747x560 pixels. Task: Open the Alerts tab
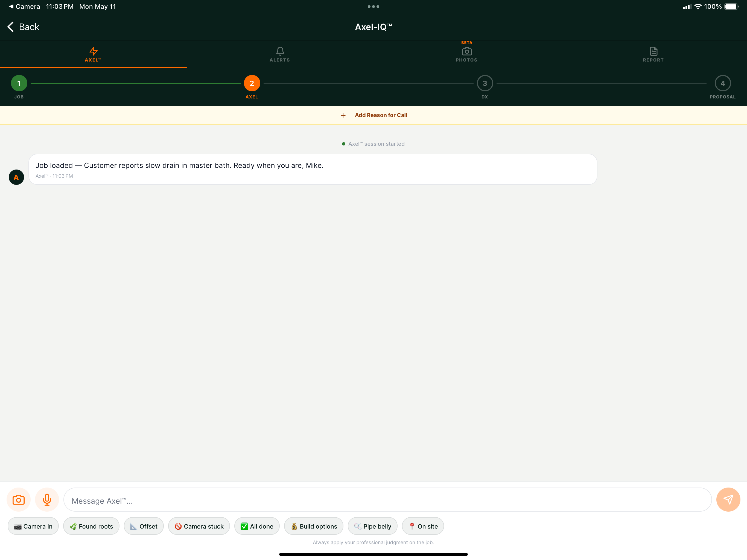pyautogui.click(x=280, y=55)
